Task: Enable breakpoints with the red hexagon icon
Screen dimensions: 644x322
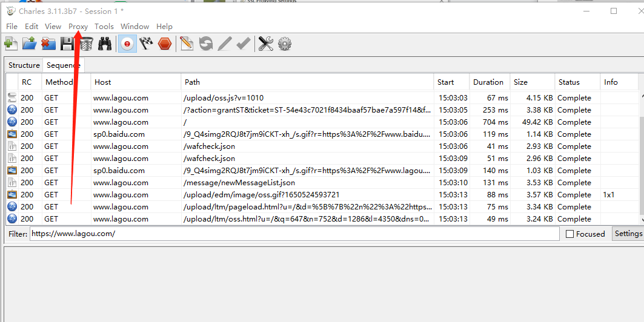Action: 165,44
